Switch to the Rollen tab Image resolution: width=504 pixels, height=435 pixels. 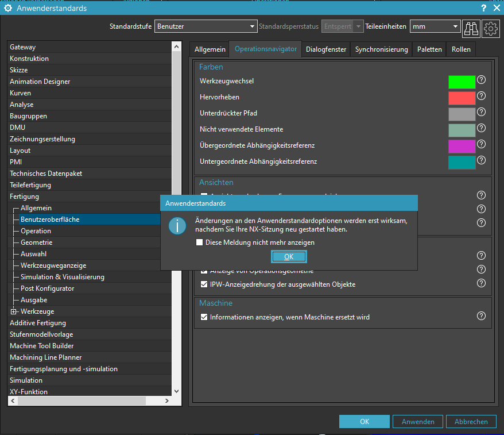point(461,49)
